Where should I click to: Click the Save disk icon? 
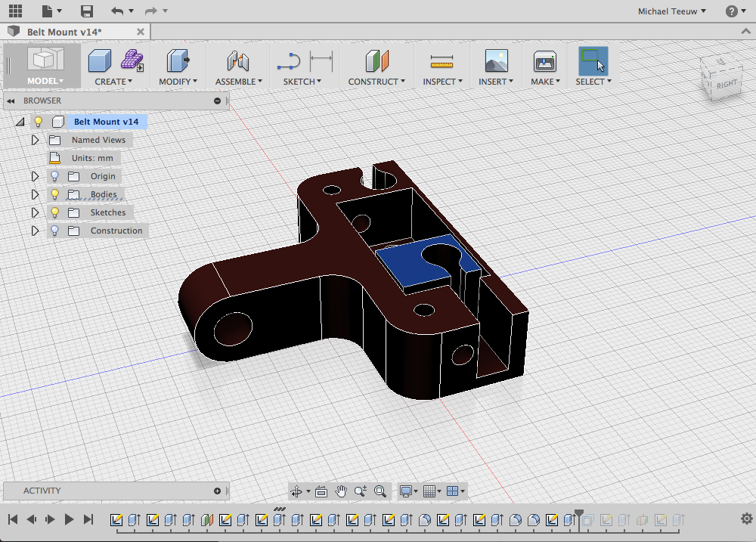pos(87,11)
